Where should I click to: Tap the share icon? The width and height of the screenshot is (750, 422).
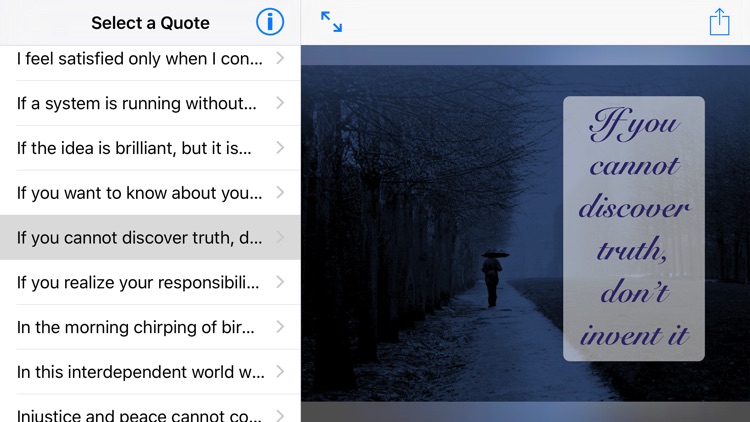(719, 22)
